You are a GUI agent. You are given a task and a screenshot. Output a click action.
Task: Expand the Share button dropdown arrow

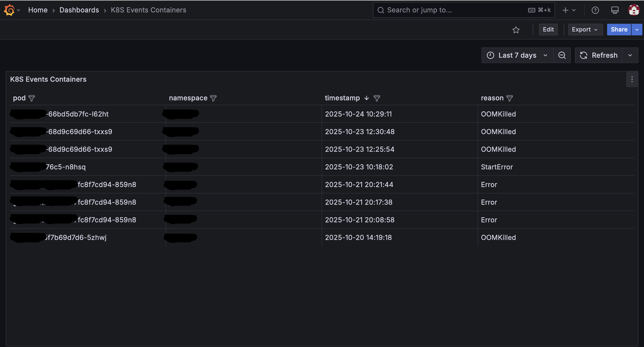pyautogui.click(x=637, y=30)
